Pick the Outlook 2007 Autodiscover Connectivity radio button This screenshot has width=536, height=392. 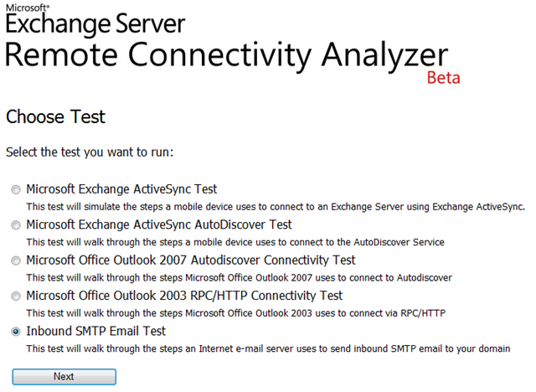tap(16, 260)
